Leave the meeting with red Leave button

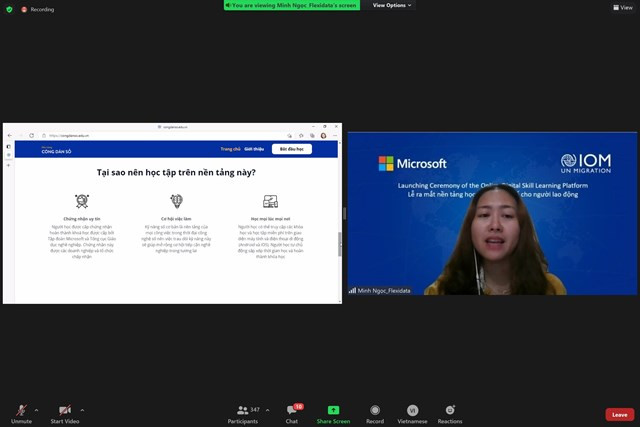620,414
